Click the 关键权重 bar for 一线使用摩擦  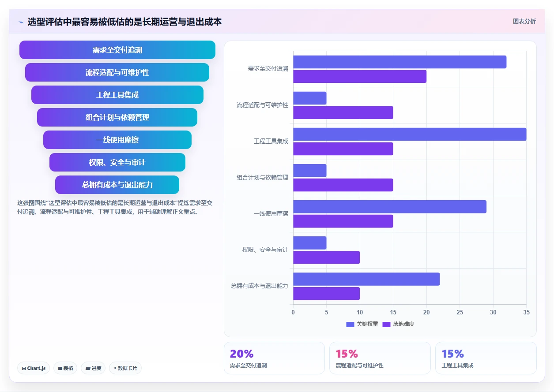point(390,207)
